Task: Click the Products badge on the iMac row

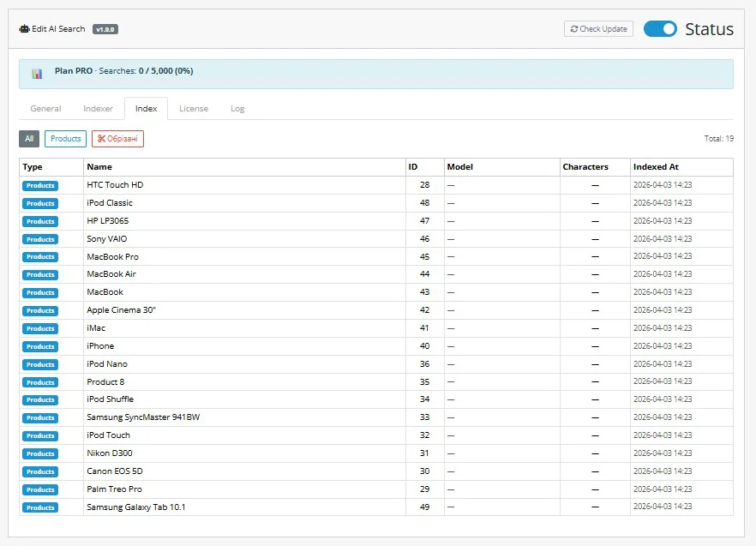Action: [39, 328]
